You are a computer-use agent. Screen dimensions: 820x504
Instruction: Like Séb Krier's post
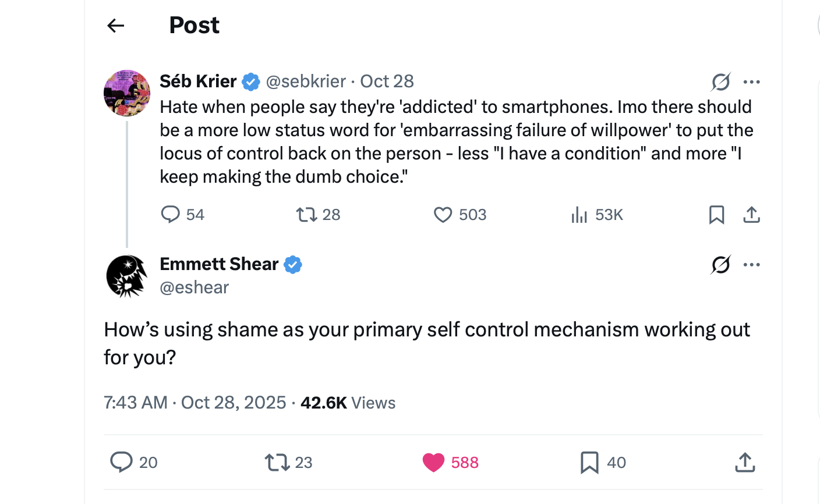tap(443, 215)
